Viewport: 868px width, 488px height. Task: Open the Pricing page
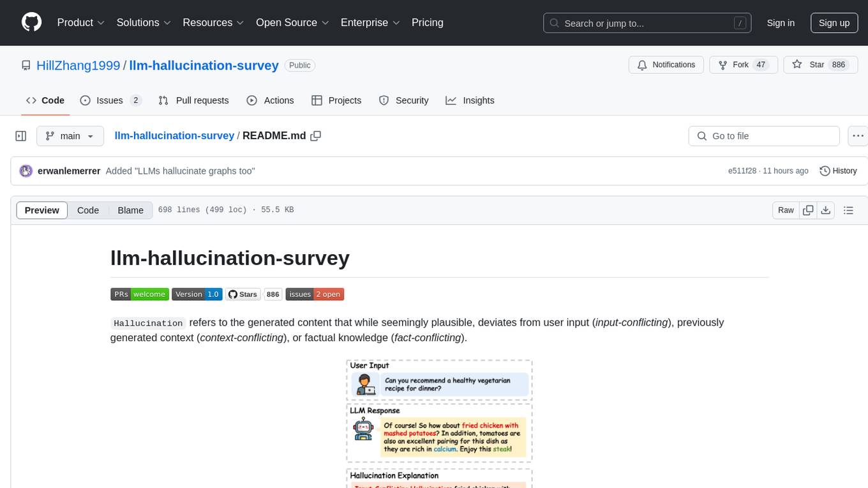click(428, 22)
